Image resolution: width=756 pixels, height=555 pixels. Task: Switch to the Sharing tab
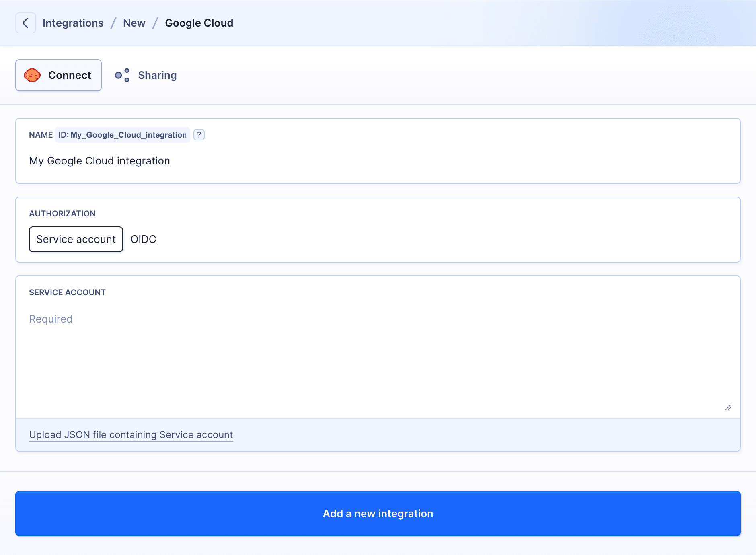point(146,75)
